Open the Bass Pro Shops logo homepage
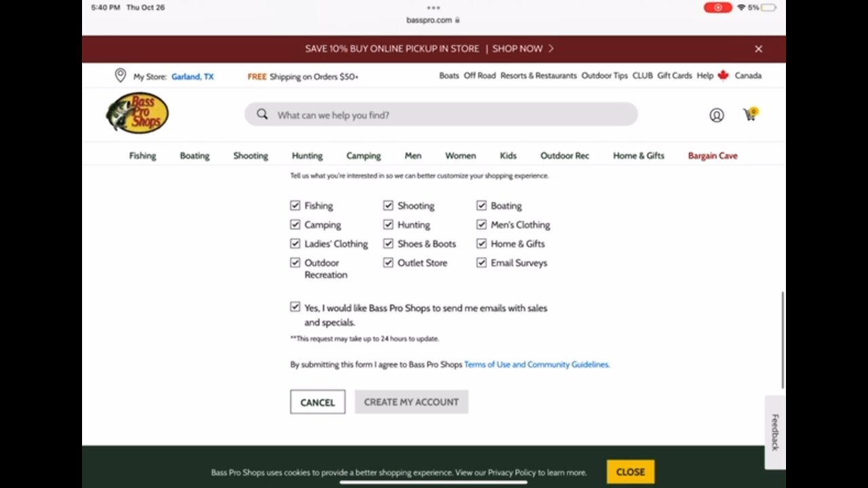Image resolution: width=868 pixels, height=488 pixels. click(137, 113)
